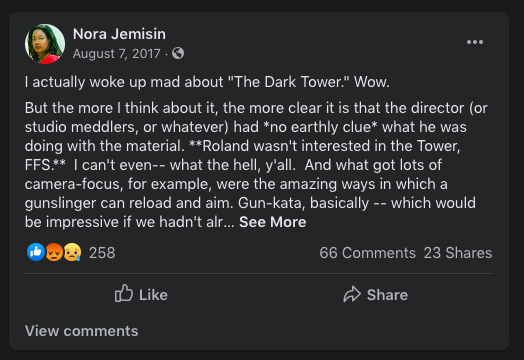
Task: Expand the post with See More
Action: click(x=273, y=222)
